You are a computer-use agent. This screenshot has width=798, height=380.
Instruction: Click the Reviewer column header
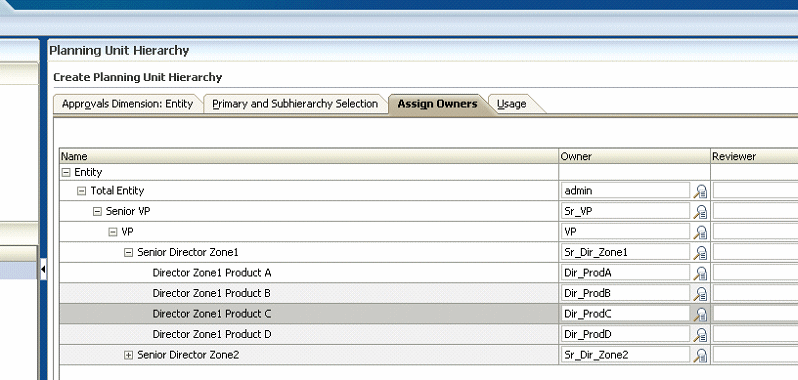[x=754, y=156]
